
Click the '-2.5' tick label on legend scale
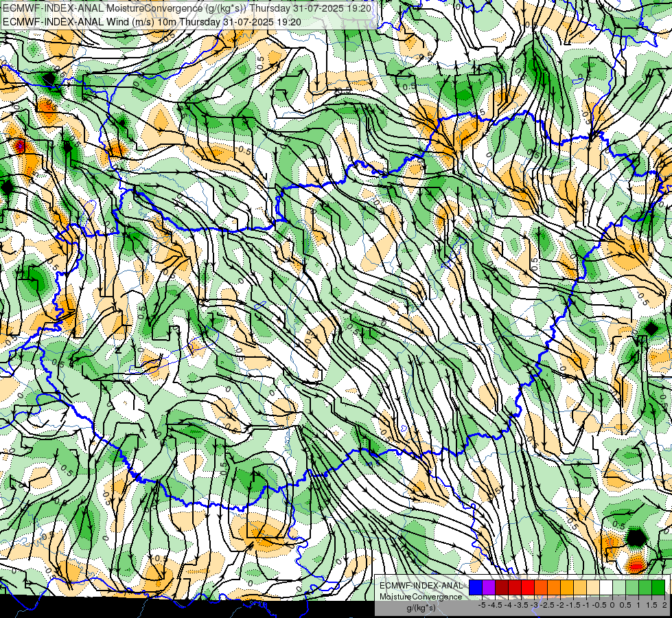[547, 605]
